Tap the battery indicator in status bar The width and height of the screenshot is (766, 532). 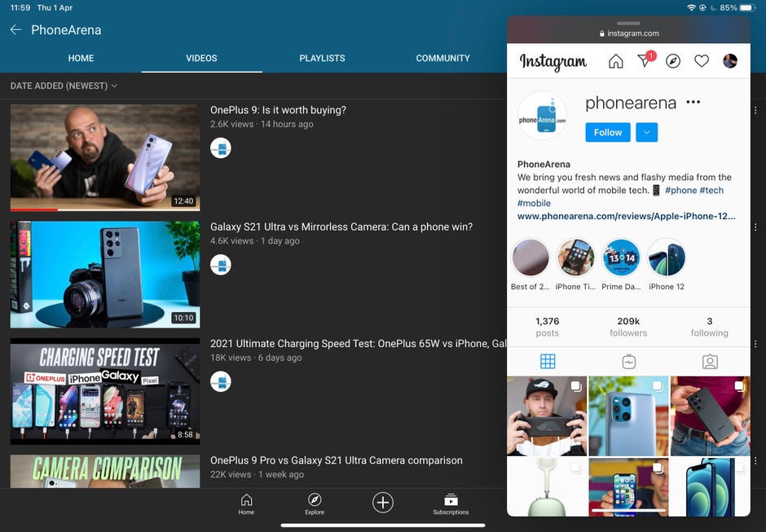tap(748, 8)
